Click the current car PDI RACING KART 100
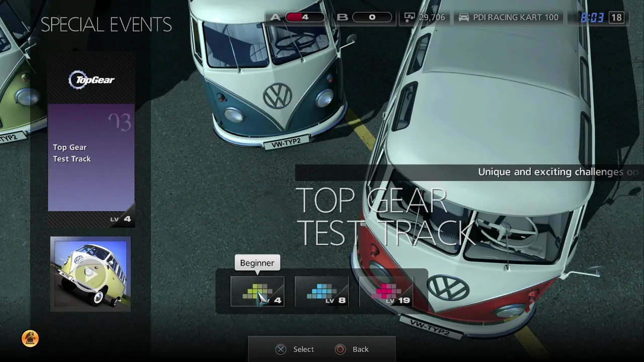 [x=509, y=17]
